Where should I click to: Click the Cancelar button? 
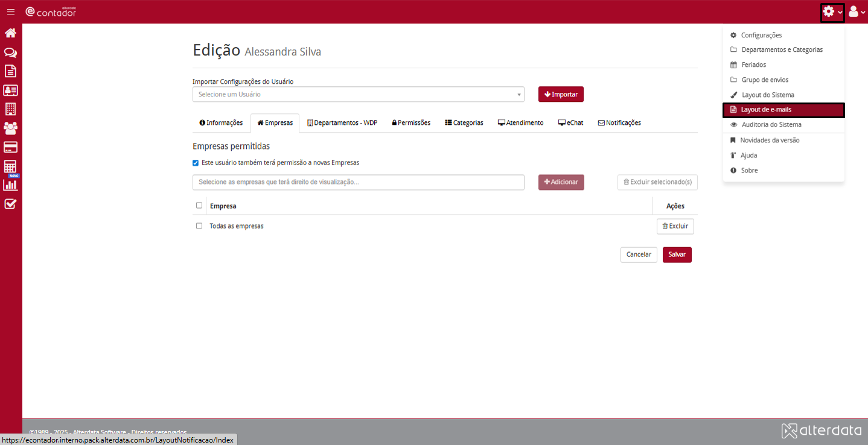(x=639, y=254)
